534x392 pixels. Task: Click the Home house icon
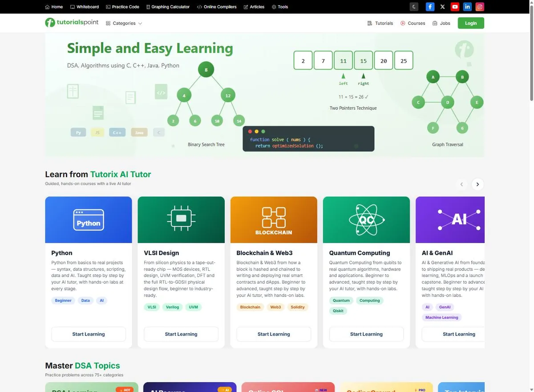[x=48, y=7]
